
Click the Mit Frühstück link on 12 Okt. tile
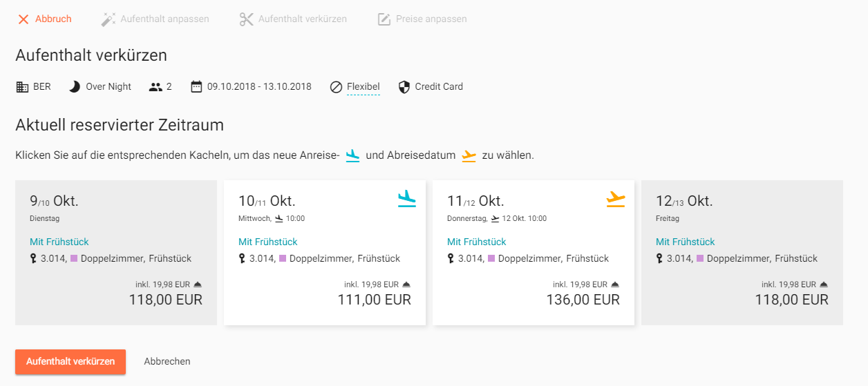pyautogui.click(x=686, y=242)
